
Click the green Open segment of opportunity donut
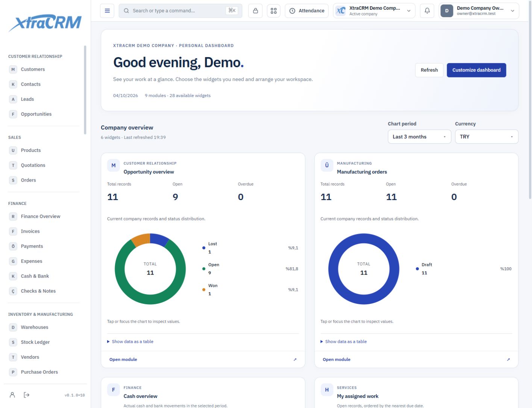click(x=150, y=299)
